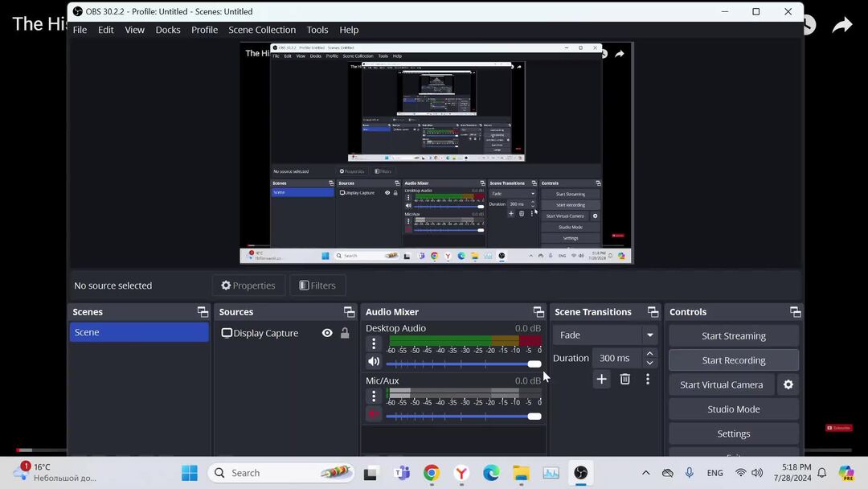Pop out the Controls dock
Viewport: 868px width, 489px height.
tap(796, 312)
